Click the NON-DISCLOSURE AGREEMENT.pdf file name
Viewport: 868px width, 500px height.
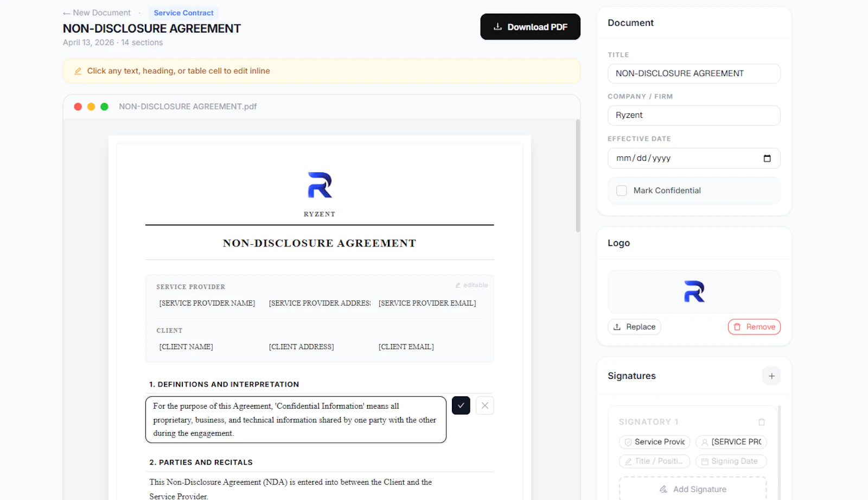tap(188, 106)
